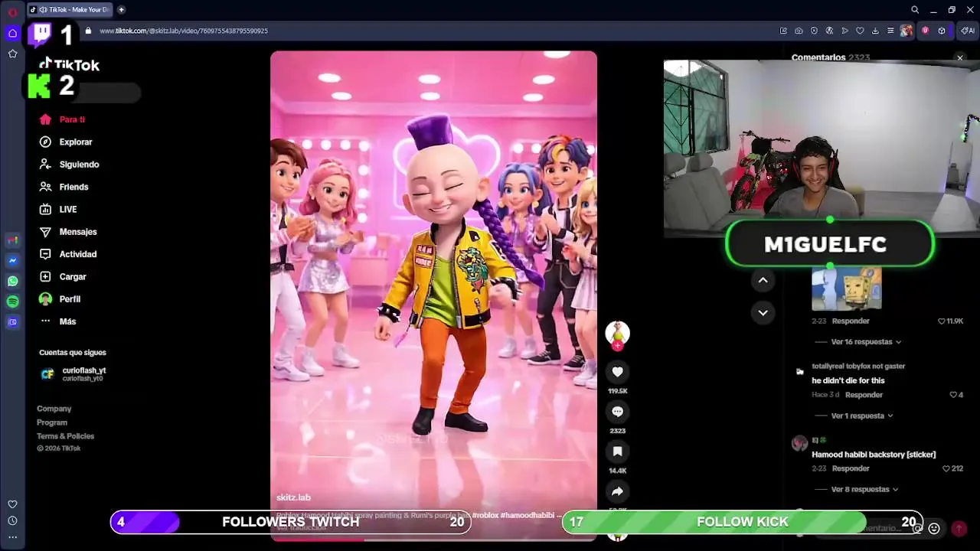Screen dimensions: 980x551
Task: Click the TikTok logo
Action: (70, 65)
